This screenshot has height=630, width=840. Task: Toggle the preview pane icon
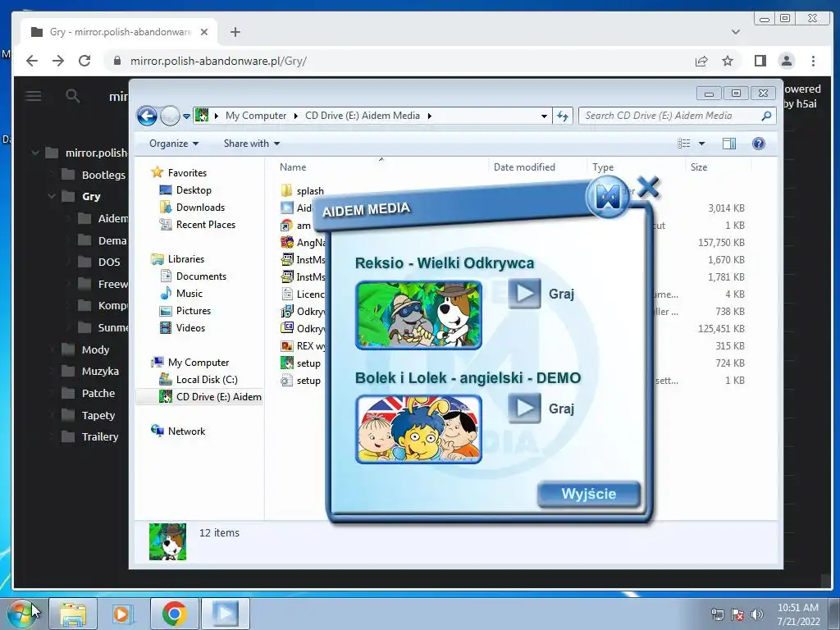click(x=729, y=144)
